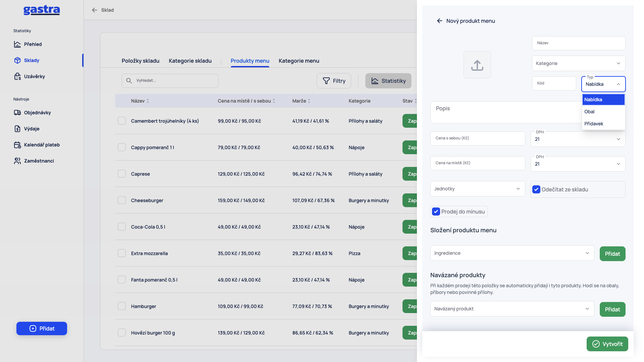644x362 pixels.
Task: Click the gastra logo
Action: pos(42,10)
